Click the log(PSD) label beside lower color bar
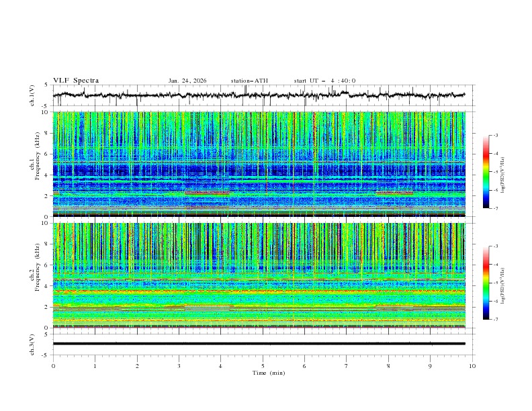 click(x=502, y=284)
